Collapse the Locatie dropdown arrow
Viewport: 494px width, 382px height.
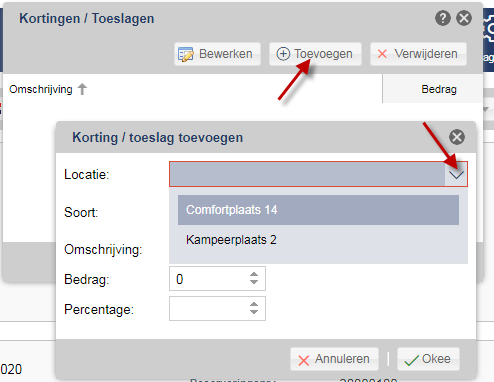tap(456, 174)
